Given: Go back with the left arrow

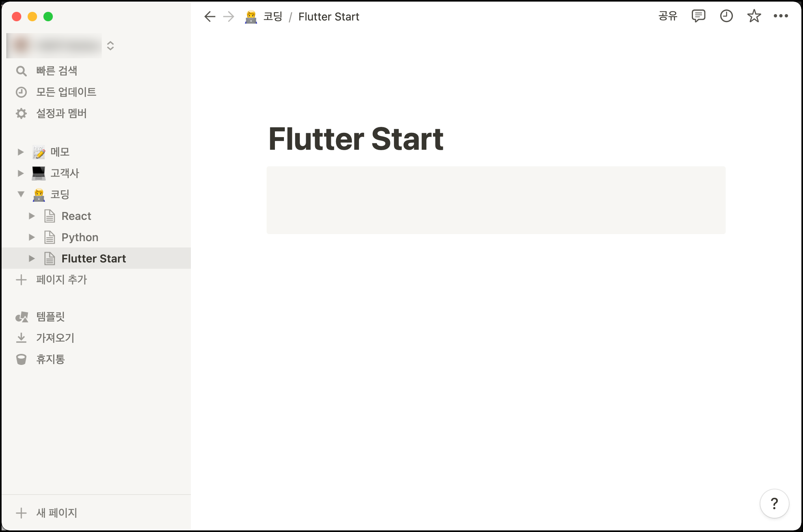Looking at the screenshot, I should tap(210, 17).
